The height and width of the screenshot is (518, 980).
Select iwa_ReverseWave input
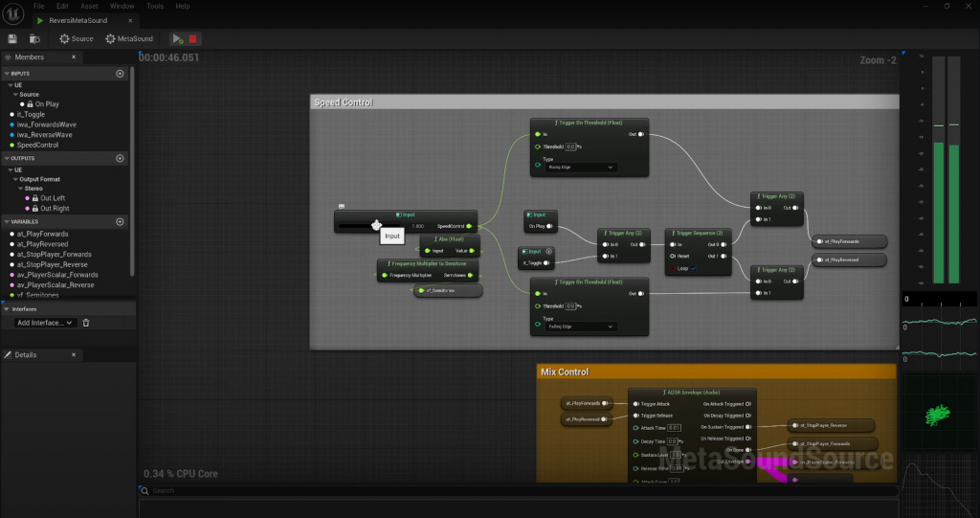pyautogui.click(x=44, y=134)
